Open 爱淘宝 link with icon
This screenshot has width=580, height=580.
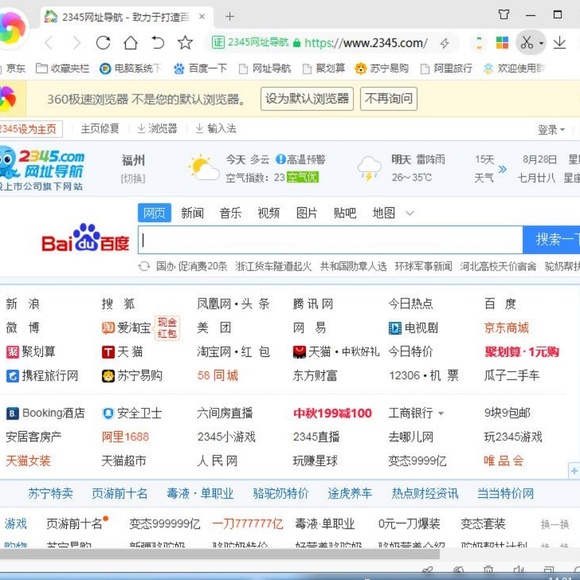click(x=126, y=328)
